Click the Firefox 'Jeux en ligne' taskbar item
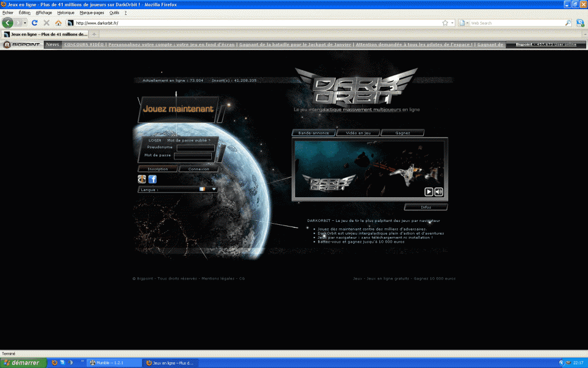Image resolution: width=588 pixels, height=368 pixels. (x=169, y=363)
